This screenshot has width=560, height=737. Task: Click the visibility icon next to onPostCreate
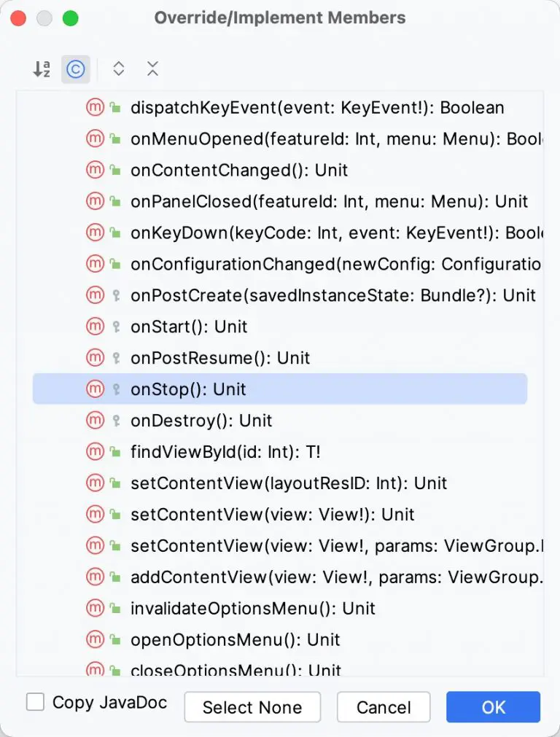(114, 295)
